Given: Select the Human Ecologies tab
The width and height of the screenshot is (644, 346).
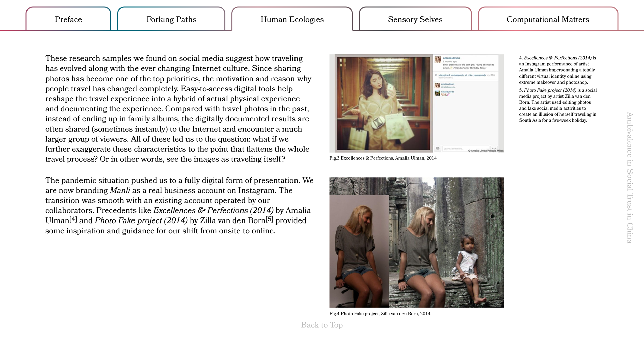Looking at the screenshot, I should [292, 19].
